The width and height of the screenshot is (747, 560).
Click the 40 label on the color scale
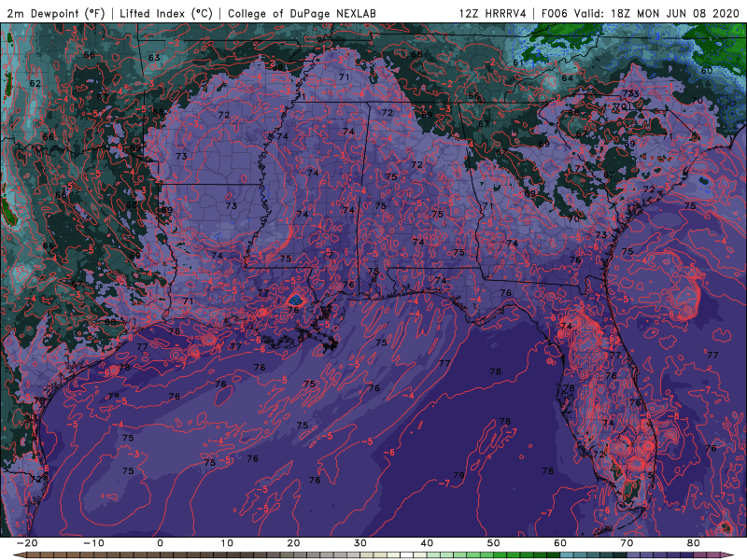point(427,543)
